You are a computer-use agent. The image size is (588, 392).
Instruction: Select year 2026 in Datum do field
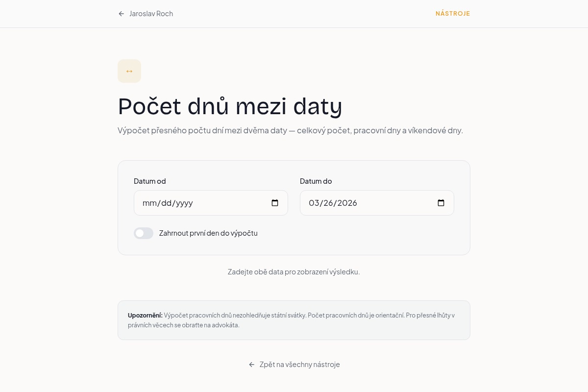347,203
